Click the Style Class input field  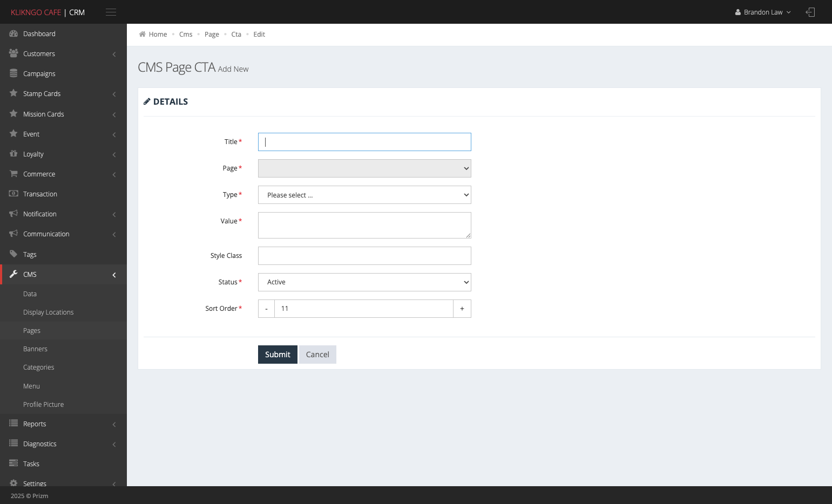point(364,256)
